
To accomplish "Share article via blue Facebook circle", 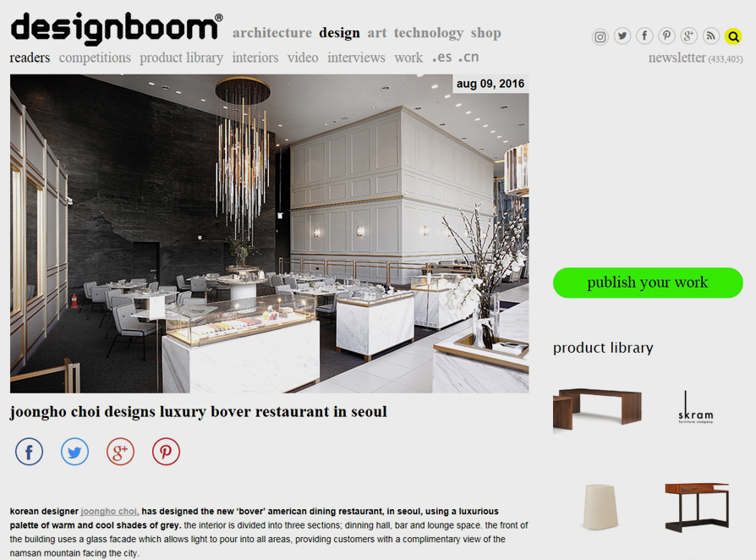I will (x=29, y=452).
